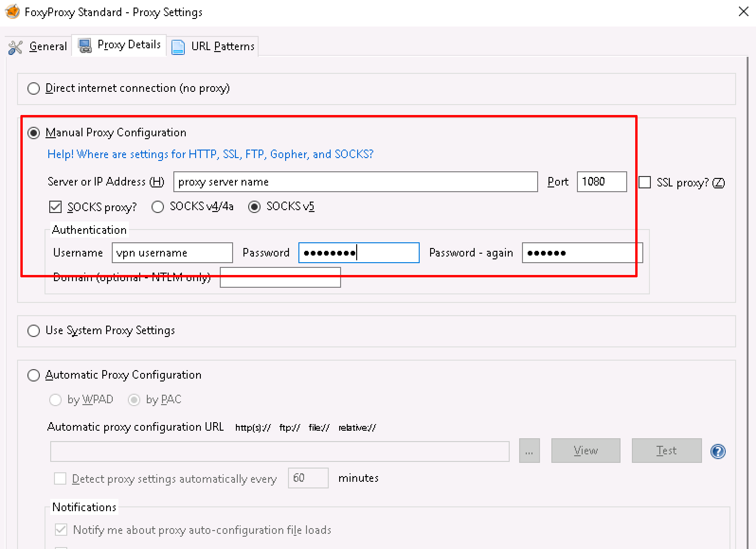756x549 pixels.
Task: Click the Server or IP Address field
Action: tap(356, 182)
